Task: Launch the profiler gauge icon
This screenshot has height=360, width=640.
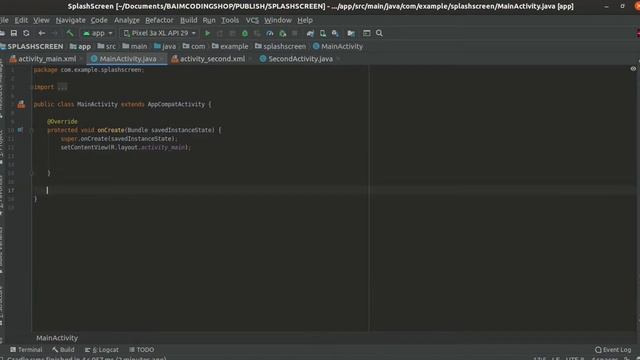Action: click(x=270, y=33)
